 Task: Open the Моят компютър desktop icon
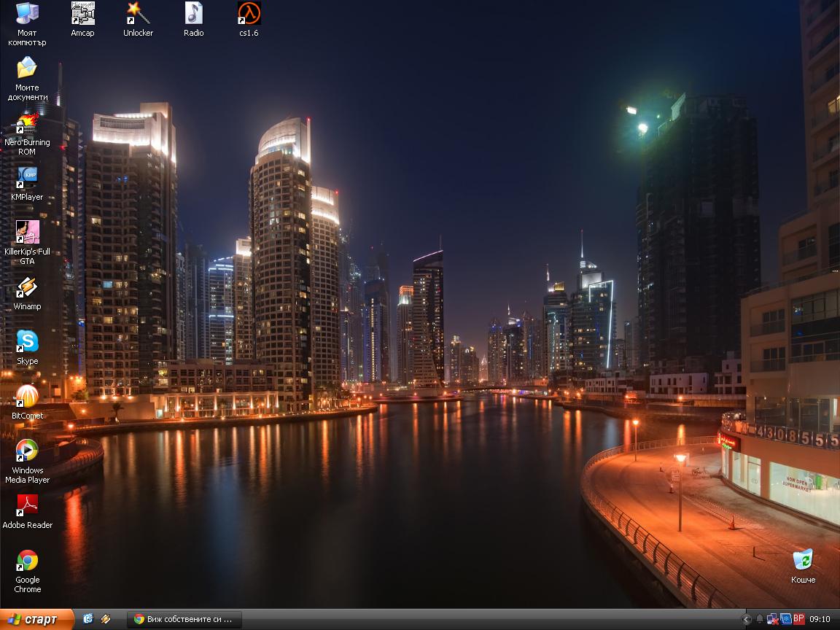(27, 14)
